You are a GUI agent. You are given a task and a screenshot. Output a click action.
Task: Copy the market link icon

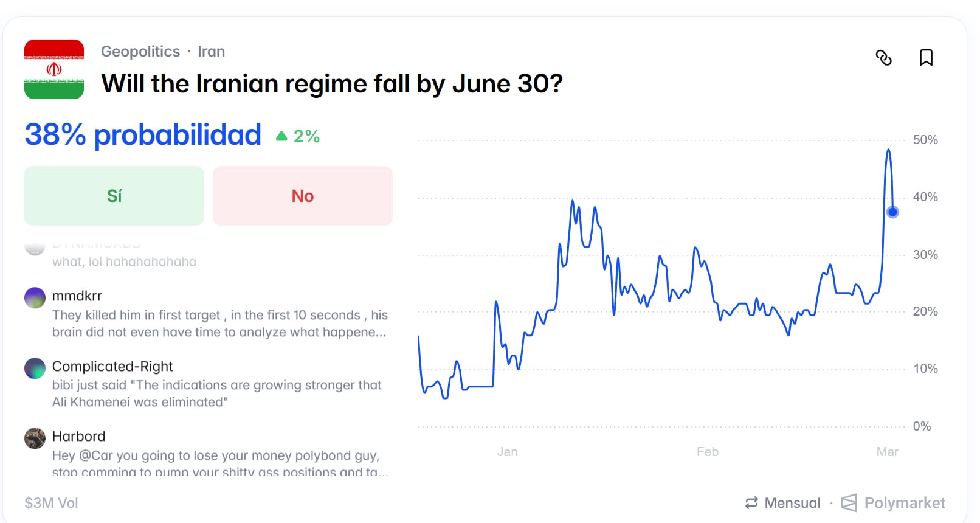tap(883, 58)
